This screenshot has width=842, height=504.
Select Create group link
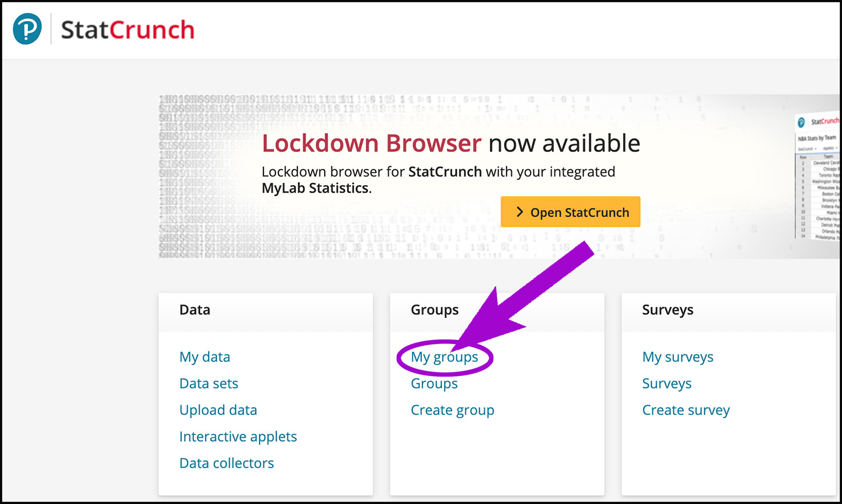pos(452,410)
